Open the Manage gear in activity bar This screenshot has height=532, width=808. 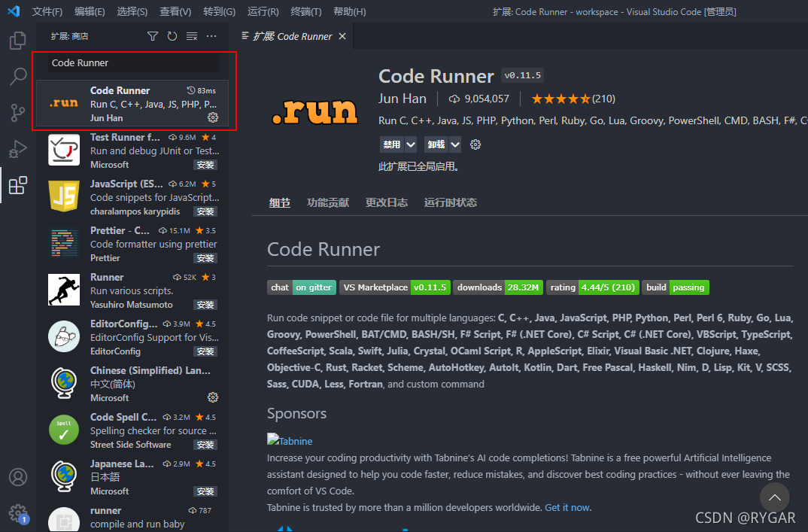[x=17, y=513]
